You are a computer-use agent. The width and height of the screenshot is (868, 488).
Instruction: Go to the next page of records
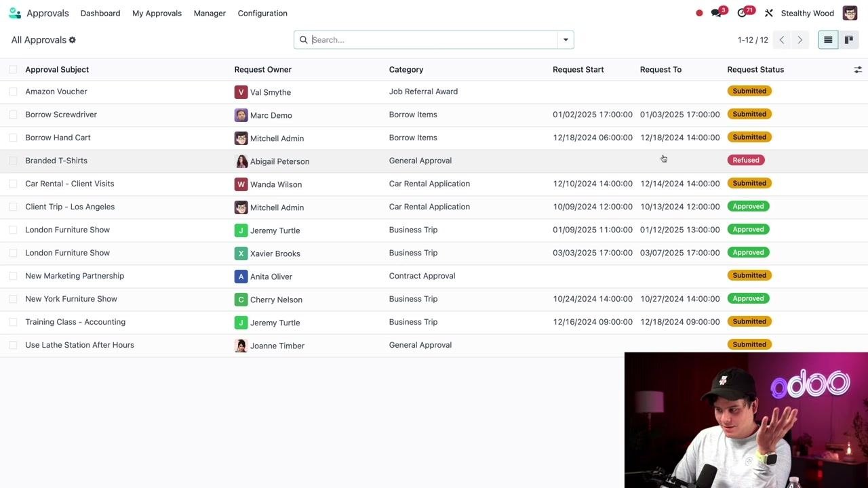pyautogui.click(x=800, y=40)
